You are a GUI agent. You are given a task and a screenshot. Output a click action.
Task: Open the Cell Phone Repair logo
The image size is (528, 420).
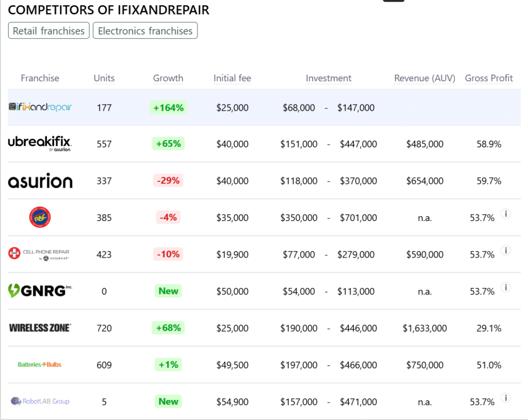coord(39,254)
